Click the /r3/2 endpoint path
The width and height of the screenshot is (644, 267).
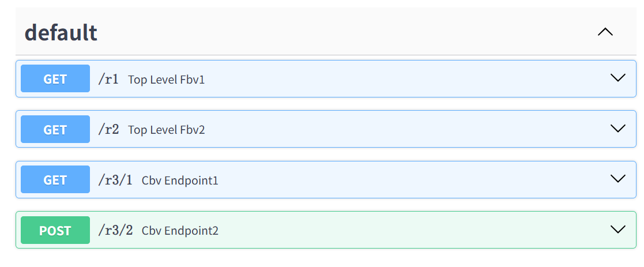(x=115, y=231)
